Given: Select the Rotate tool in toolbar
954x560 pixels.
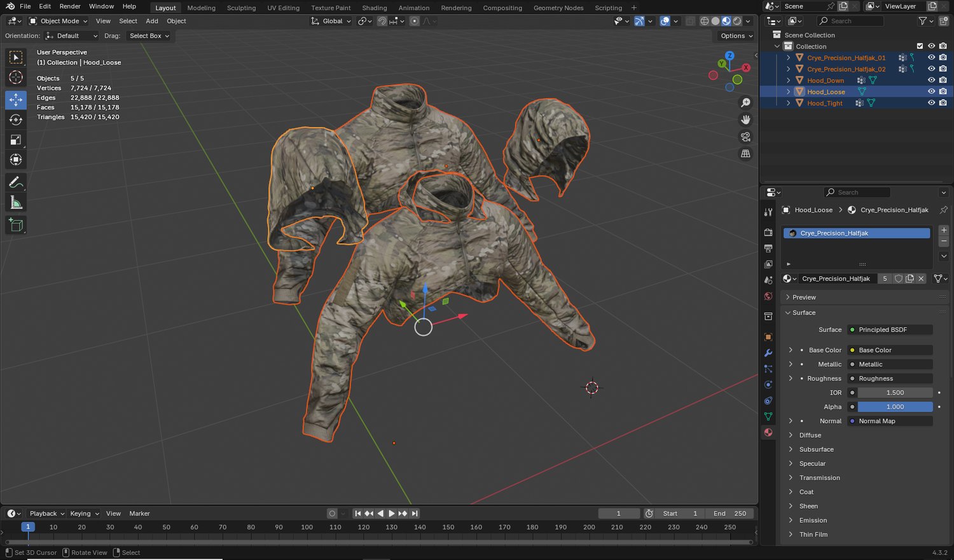Looking at the screenshot, I should [16, 120].
